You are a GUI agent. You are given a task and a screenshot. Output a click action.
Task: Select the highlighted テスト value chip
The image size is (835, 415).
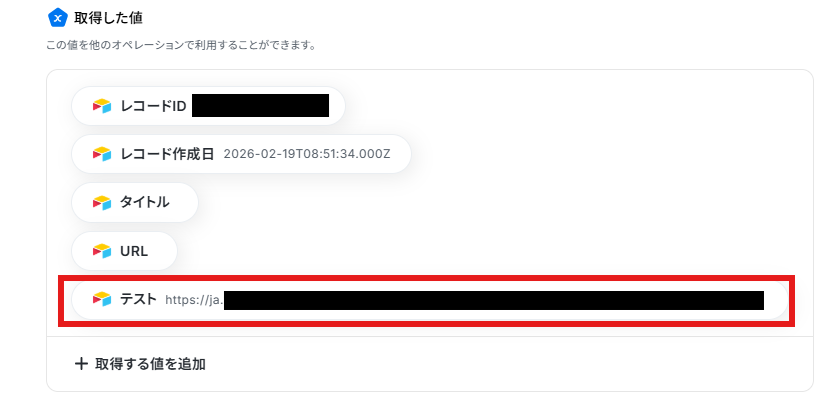coord(430,299)
